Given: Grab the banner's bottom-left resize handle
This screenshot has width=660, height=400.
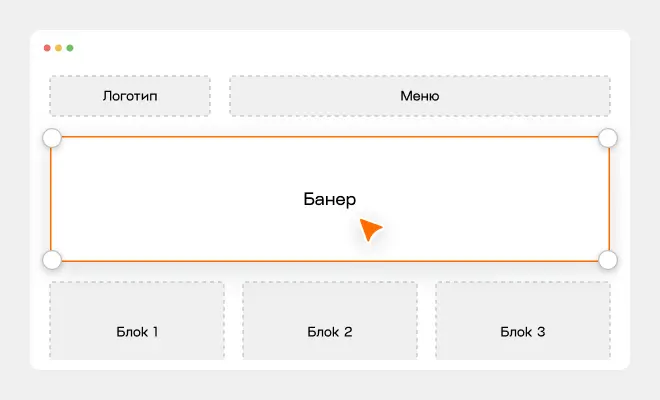Looking at the screenshot, I should (52, 260).
